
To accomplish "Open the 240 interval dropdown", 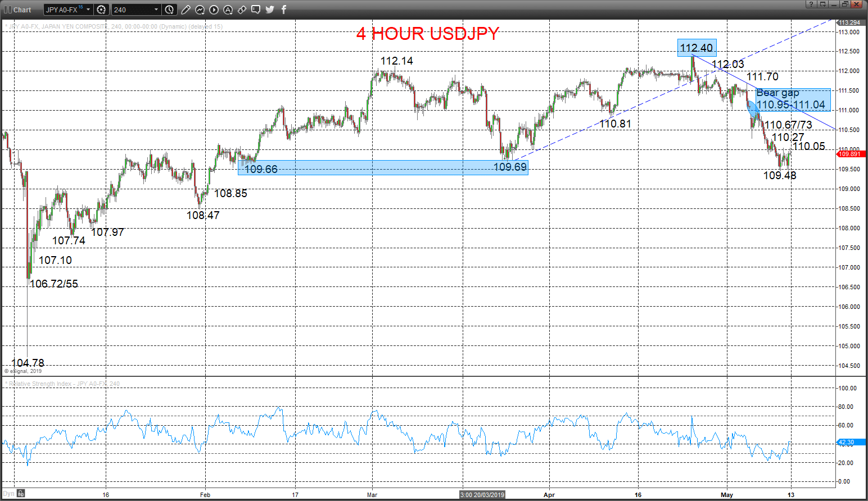I will pyautogui.click(x=156, y=10).
